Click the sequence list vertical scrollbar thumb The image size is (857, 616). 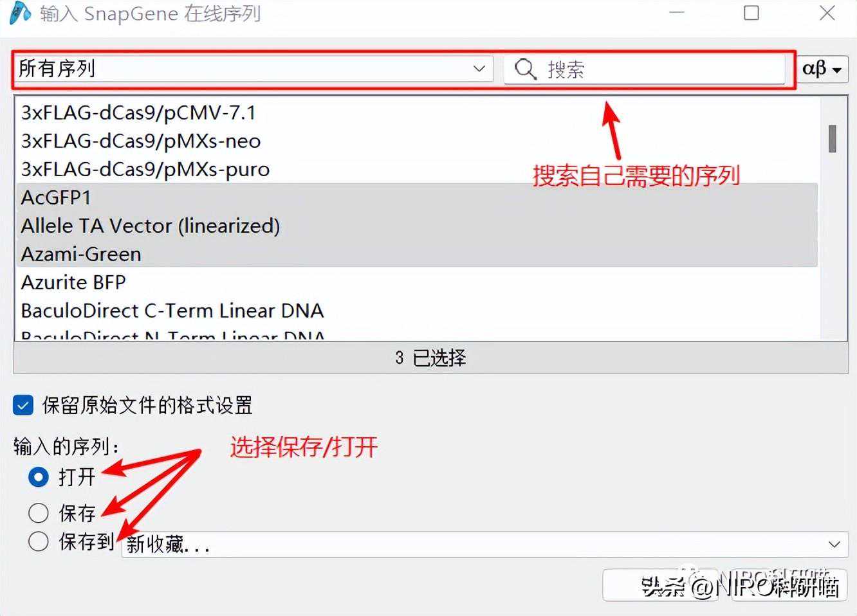(833, 138)
